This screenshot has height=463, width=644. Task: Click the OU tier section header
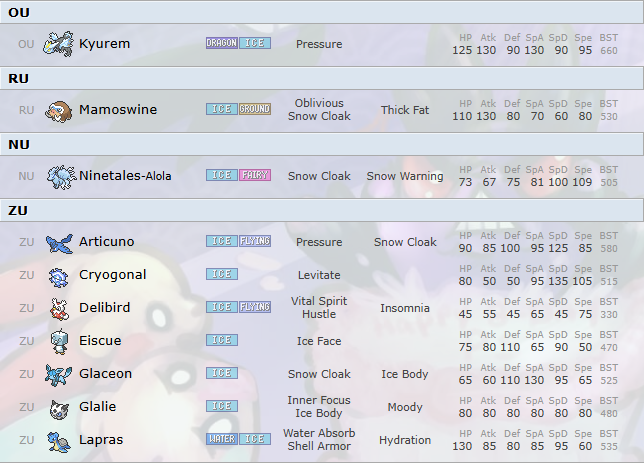[x=322, y=13]
